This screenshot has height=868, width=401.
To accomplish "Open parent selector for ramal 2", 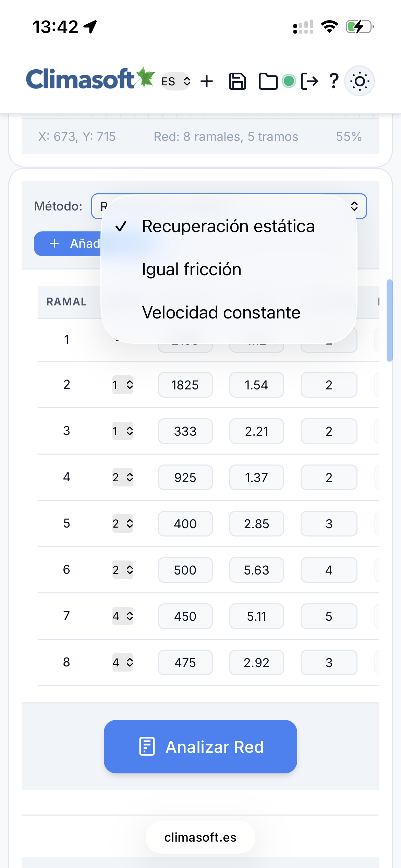I will 122,385.
